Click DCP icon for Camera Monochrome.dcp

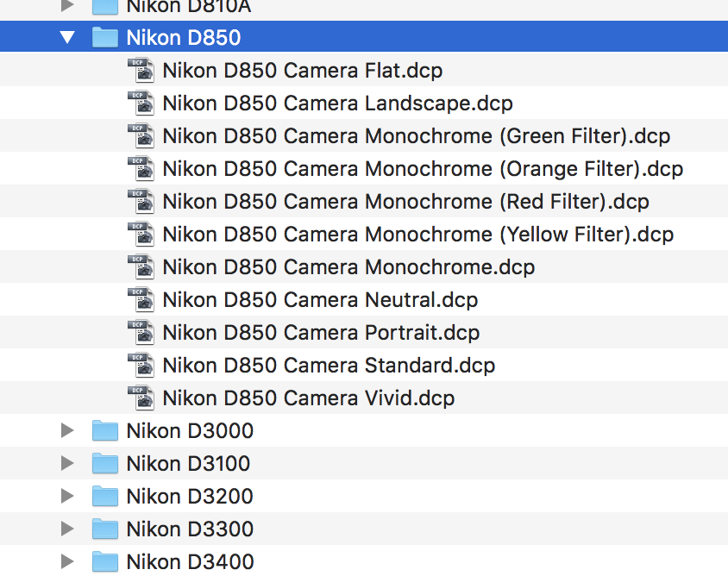tap(141, 267)
